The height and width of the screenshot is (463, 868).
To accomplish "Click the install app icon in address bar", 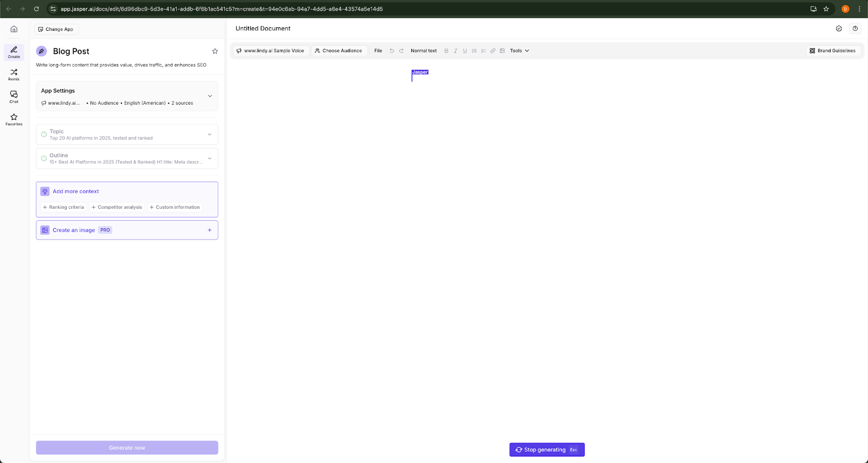I will click(813, 9).
